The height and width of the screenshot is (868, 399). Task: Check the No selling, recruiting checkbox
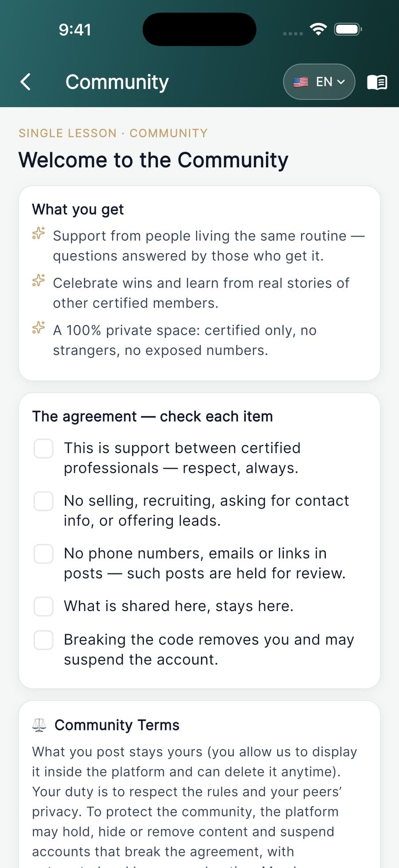point(43,501)
